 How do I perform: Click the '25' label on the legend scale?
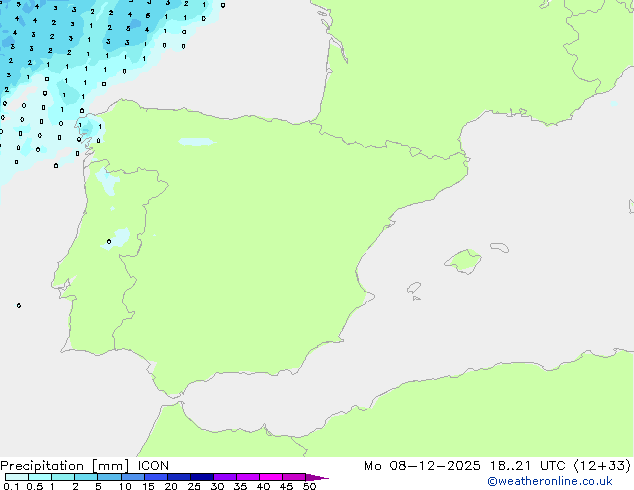194,486
